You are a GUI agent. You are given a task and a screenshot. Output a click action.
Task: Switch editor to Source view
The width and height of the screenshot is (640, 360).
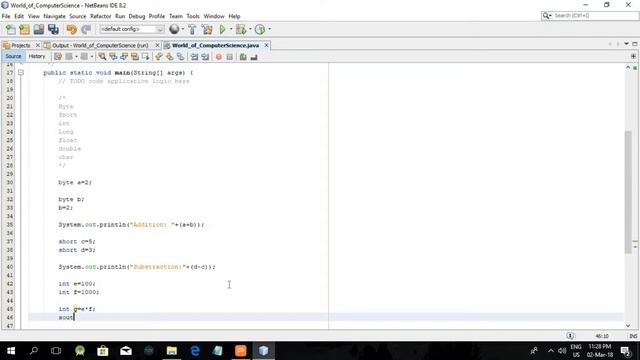13,56
